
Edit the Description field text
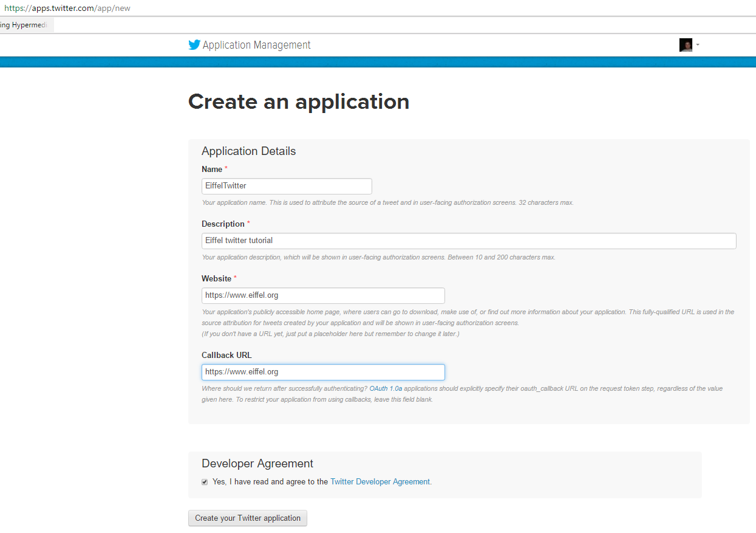tap(469, 241)
